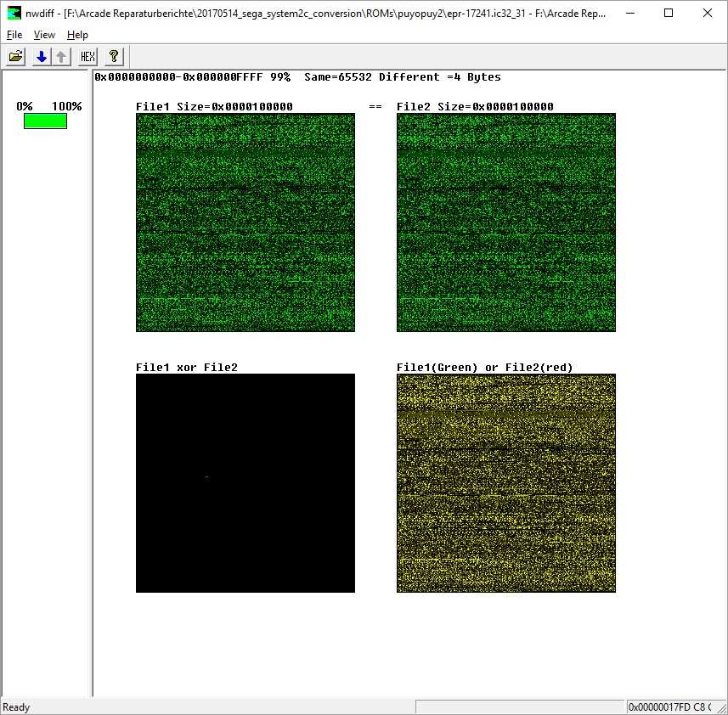
Task: Open the View menu
Action: click(x=44, y=35)
